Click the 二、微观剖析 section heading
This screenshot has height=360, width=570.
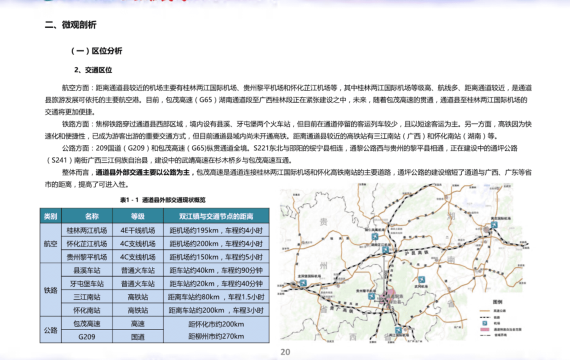(71, 25)
